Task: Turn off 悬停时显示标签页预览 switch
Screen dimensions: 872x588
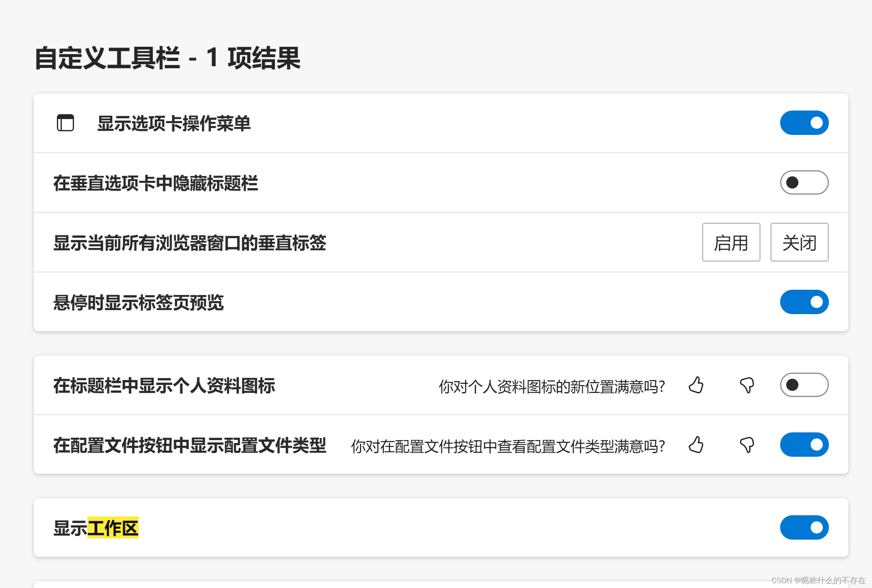Action: point(804,302)
